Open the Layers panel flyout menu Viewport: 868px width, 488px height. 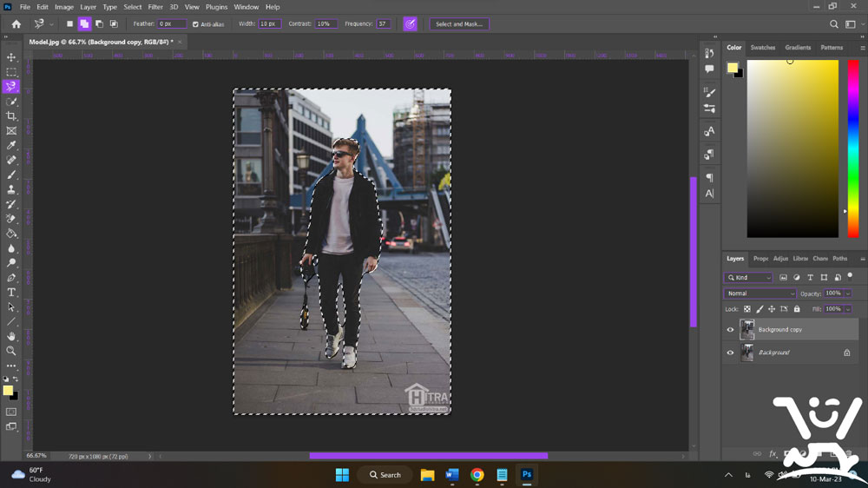click(863, 259)
